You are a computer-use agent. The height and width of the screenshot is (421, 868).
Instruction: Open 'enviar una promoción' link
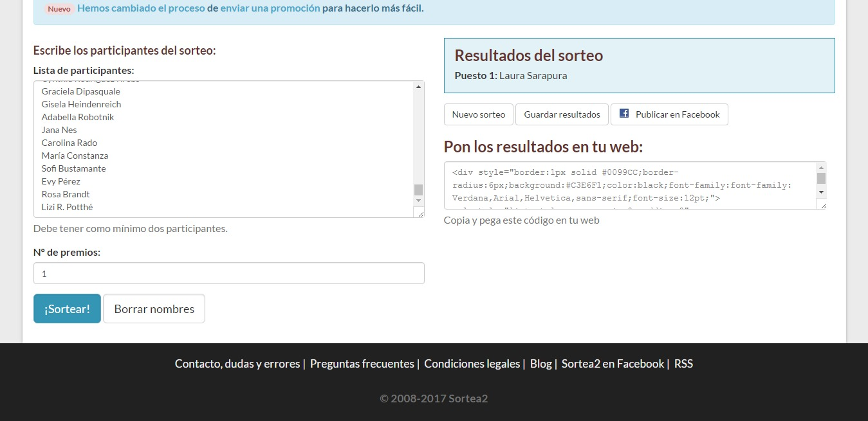(x=270, y=8)
